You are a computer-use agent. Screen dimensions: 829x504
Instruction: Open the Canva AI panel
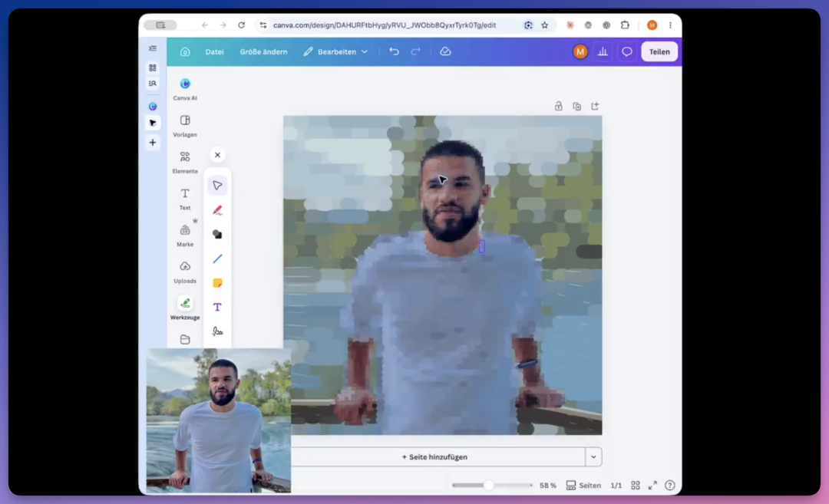tap(185, 89)
